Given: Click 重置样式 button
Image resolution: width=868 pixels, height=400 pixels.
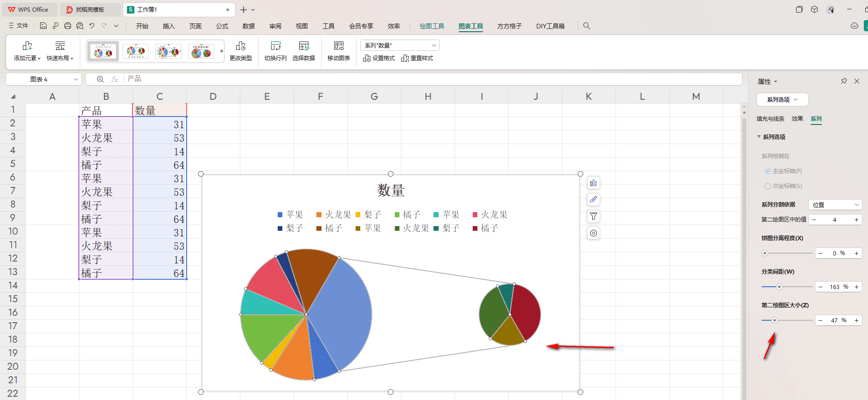Looking at the screenshot, I should (x=417, y=58).
